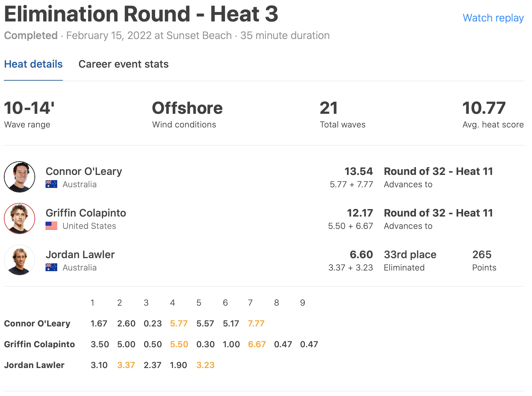The width and height of the screenshot is (532, 396).
Task: Click Connor O'Leary's profile photo
Action: [x=20, y=177]
